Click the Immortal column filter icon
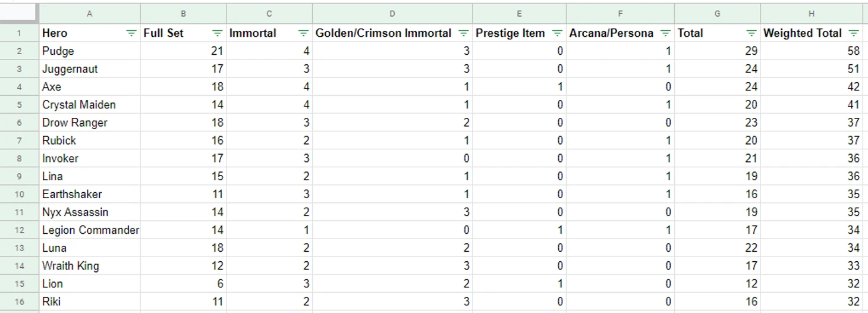 pos(303,33)
